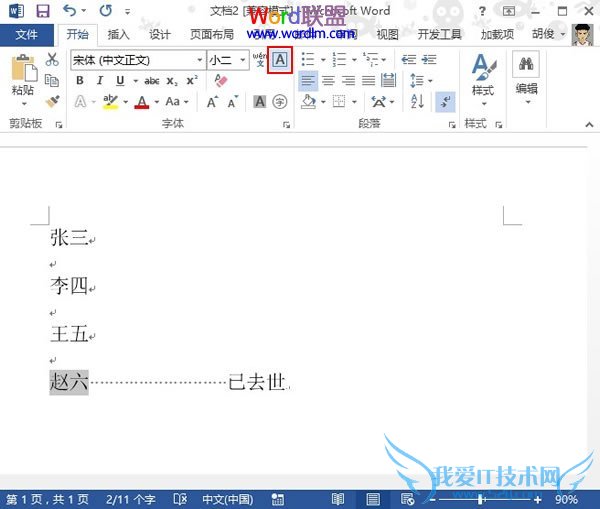This screenshot has width=600, height=509.
Task: Open the 编辑 Editing group button
Action: click(526, 79)
